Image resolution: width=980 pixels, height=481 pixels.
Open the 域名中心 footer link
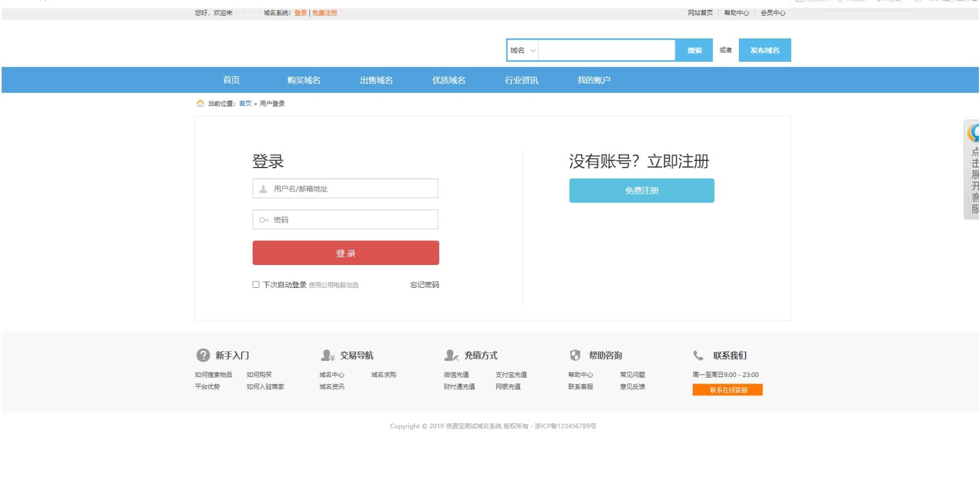[332, 375]
